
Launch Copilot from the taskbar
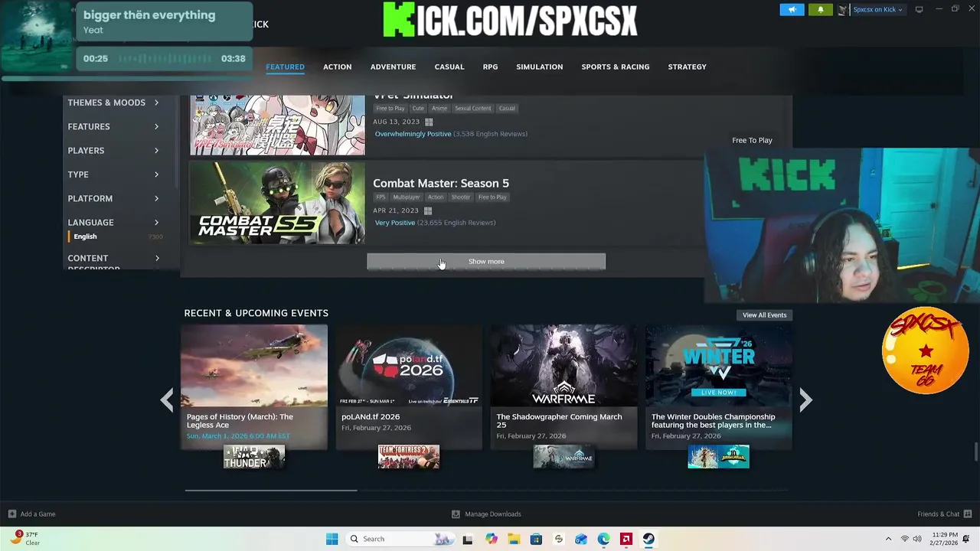[491, 539]
